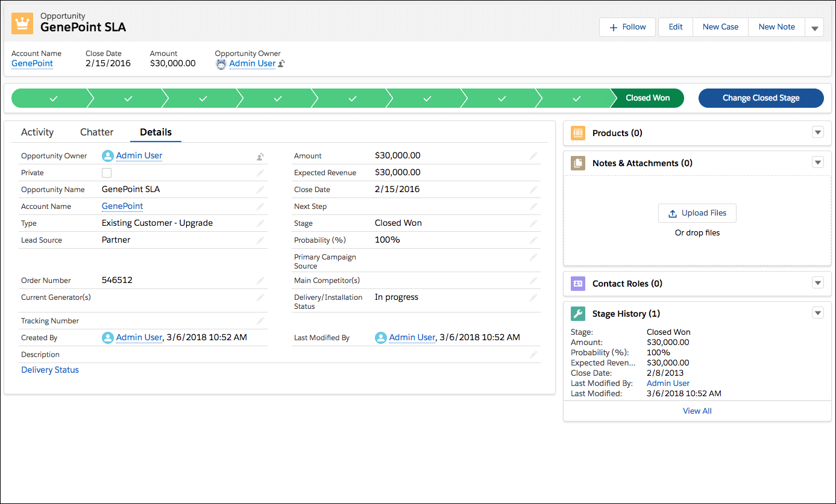
Task: Click the Contact Roles panel icon
Action: [578, 284]
